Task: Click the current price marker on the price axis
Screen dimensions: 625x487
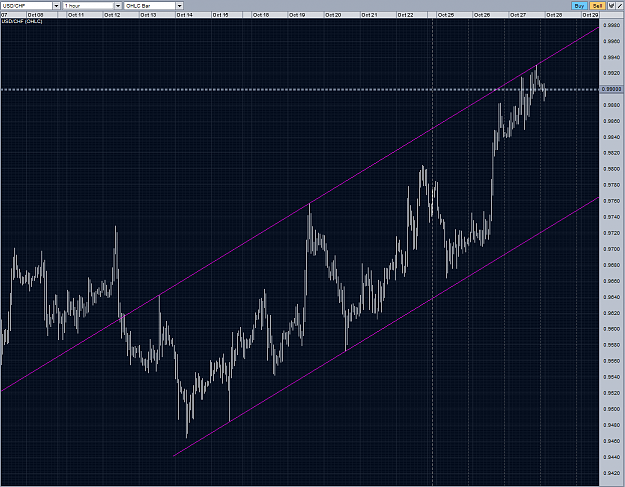Action: 612,89
